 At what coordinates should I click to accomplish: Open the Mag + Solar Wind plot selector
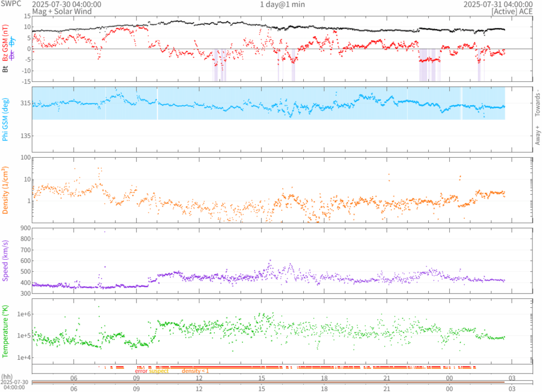click(x=61, y=11)
